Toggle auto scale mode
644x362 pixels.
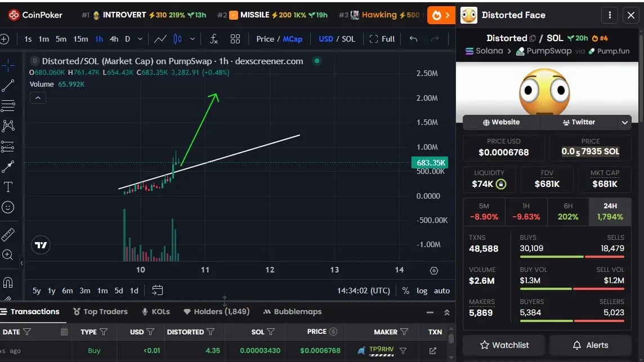tap(441, 291)
